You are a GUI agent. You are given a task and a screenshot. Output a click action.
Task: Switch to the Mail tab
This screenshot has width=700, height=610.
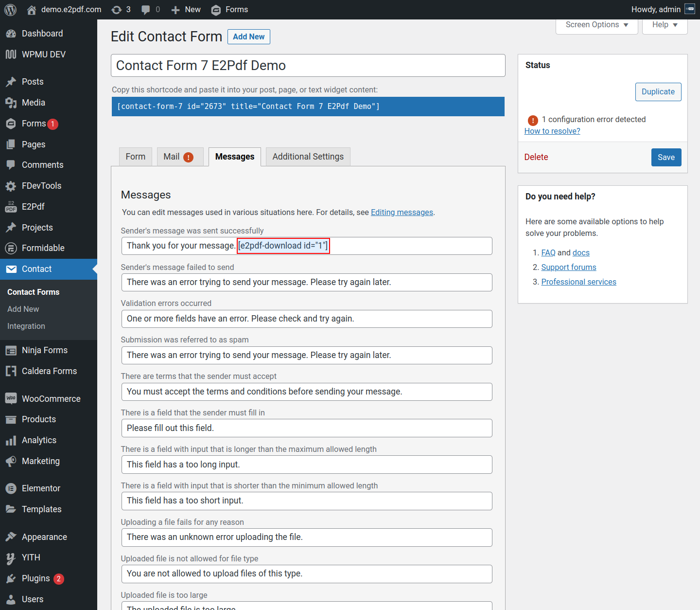(x=179, y=157)
